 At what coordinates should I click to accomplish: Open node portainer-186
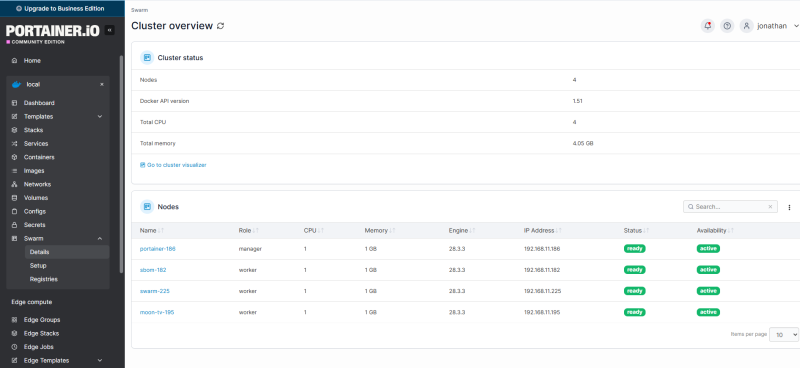(158, 249)
